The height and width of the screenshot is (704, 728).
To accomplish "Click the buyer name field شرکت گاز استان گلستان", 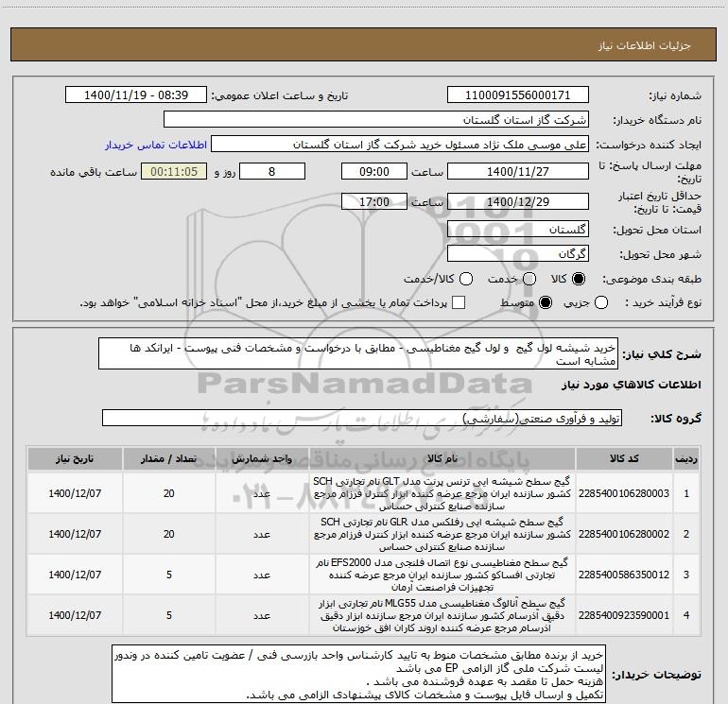I will tap(376, 120).
